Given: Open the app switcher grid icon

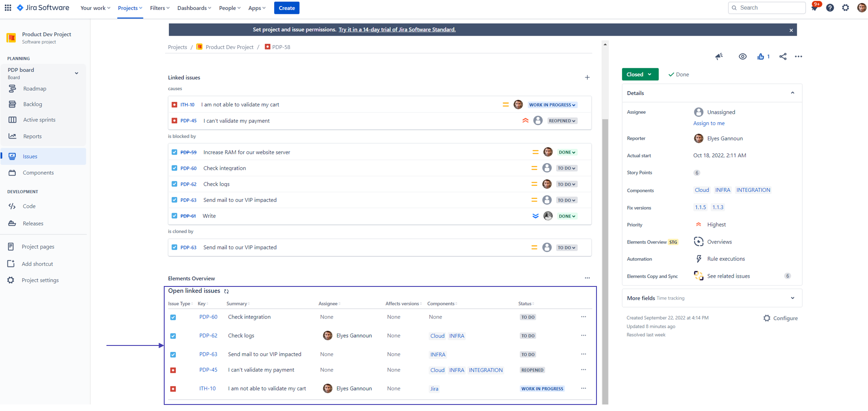Looking at the screenshot, I should (8, 8).
